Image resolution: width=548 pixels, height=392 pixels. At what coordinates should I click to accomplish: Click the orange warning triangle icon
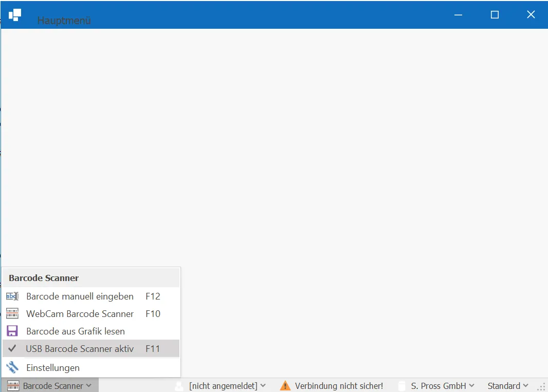tap(285, 385)
